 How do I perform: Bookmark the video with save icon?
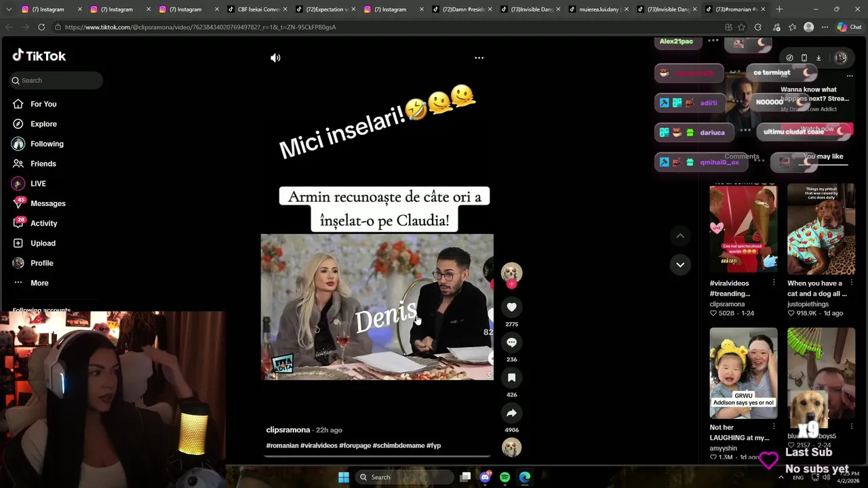[x=511, y=378]
